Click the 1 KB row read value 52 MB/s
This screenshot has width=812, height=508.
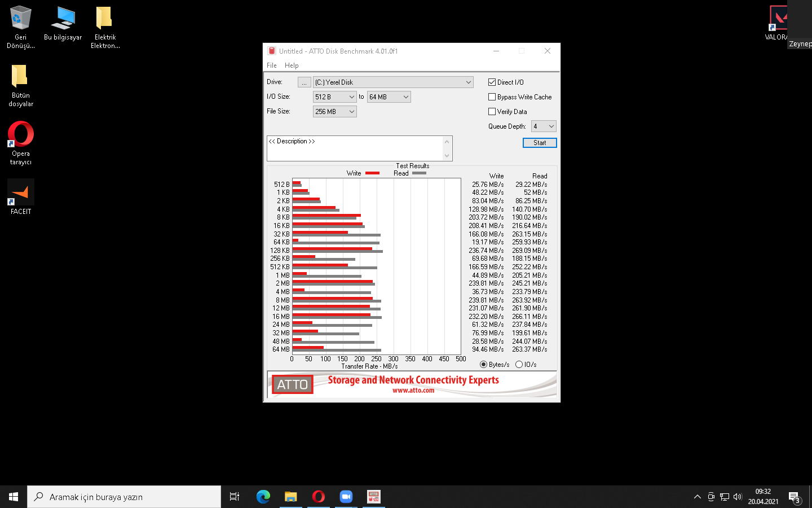click(x=535, y=192)
